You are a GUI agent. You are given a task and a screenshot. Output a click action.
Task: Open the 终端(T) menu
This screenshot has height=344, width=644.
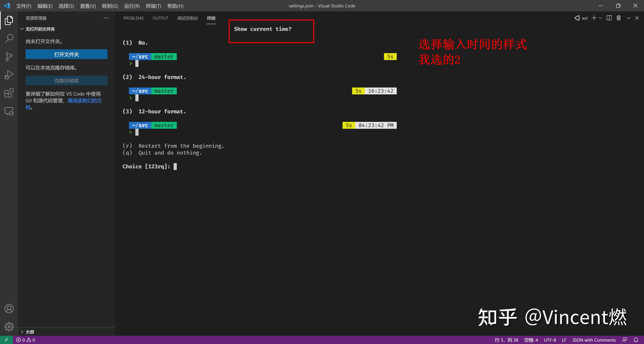(x=153, y=6)
